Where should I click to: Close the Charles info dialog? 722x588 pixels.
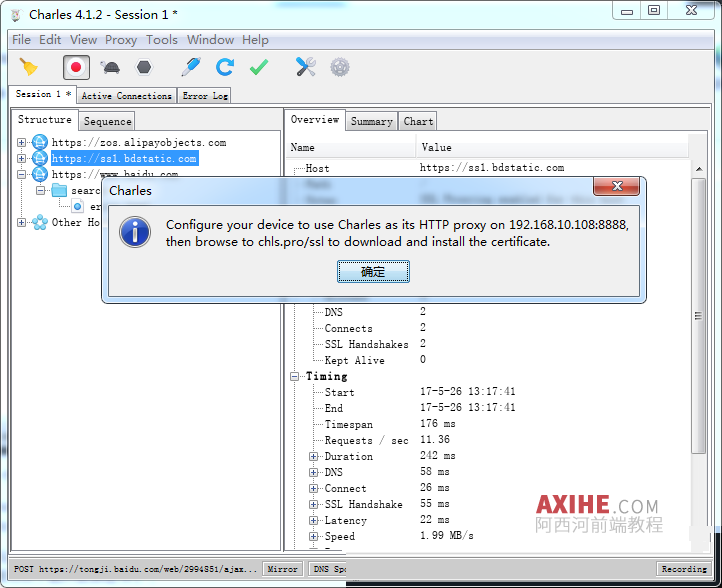tap(617, 186)
